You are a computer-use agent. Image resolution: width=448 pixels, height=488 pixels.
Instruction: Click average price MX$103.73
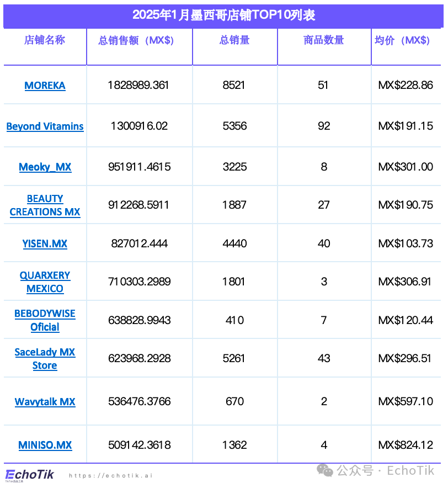coord(406,243)
